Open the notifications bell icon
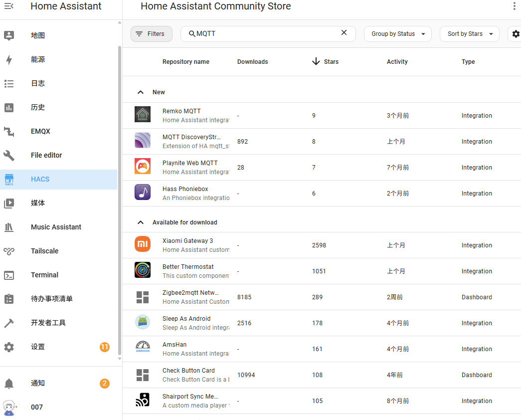521x420 pixels. 9,384
